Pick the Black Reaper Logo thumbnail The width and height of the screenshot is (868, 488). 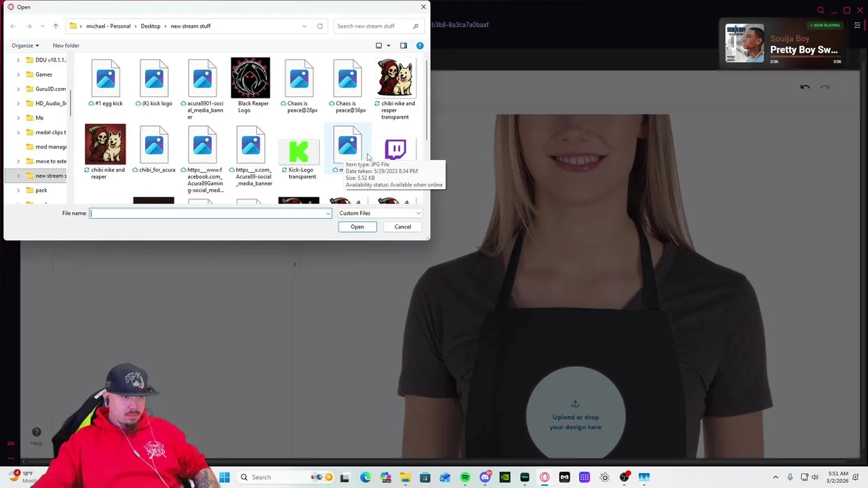click(250, 85)
